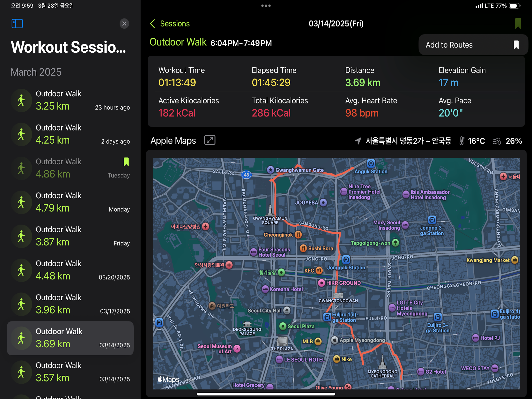
Task: Tap the LE SEOUL HOTEL pin
Action: (x=279, y=359)
